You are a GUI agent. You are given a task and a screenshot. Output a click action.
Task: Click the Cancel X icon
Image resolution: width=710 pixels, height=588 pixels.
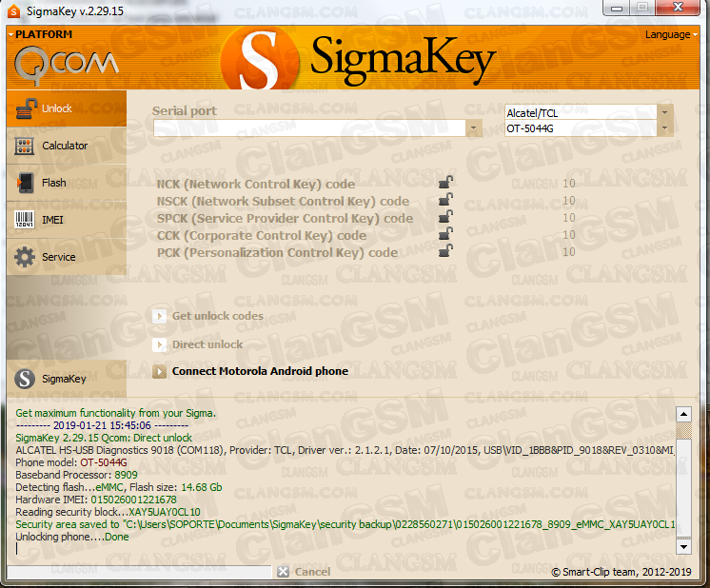pos(284,572)
